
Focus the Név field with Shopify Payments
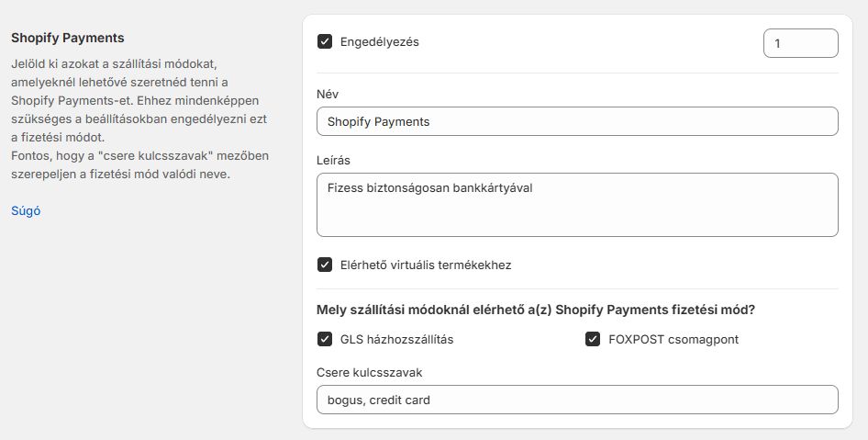(576, 121)
